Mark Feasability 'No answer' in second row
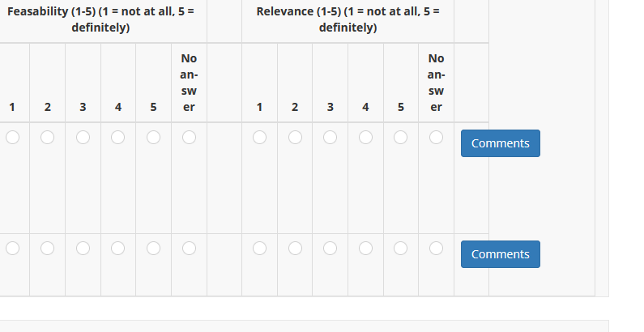Image resolution: width=644 pixels, height=332 pixels. (x=189, y=249)
